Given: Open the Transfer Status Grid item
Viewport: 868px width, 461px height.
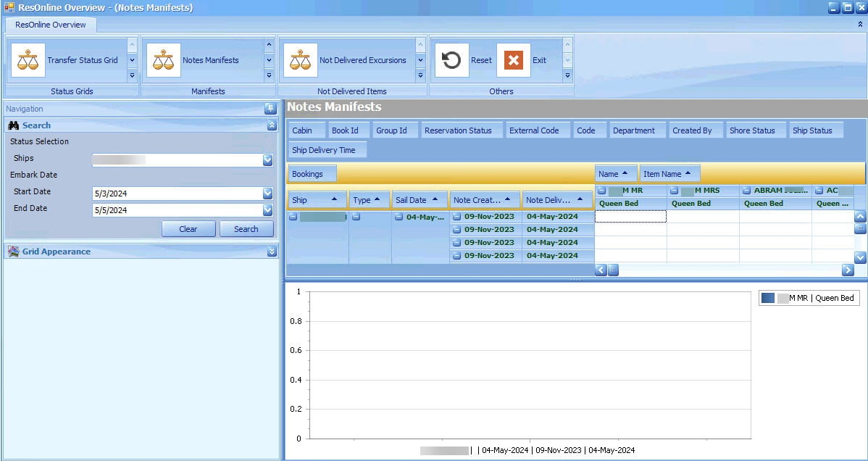Looking at the screenshot, I should [65, 60].
